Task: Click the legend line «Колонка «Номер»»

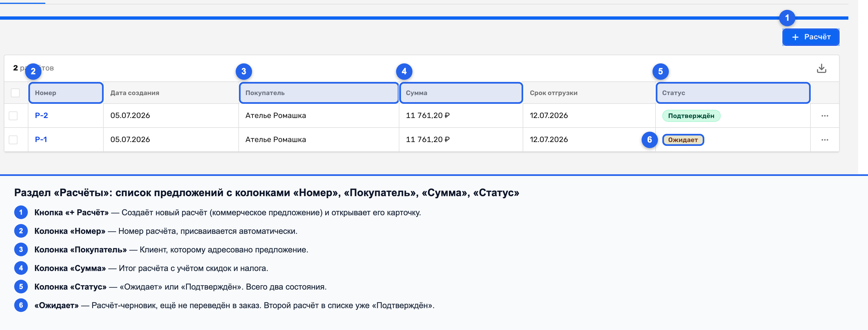Action: point(166,231)
